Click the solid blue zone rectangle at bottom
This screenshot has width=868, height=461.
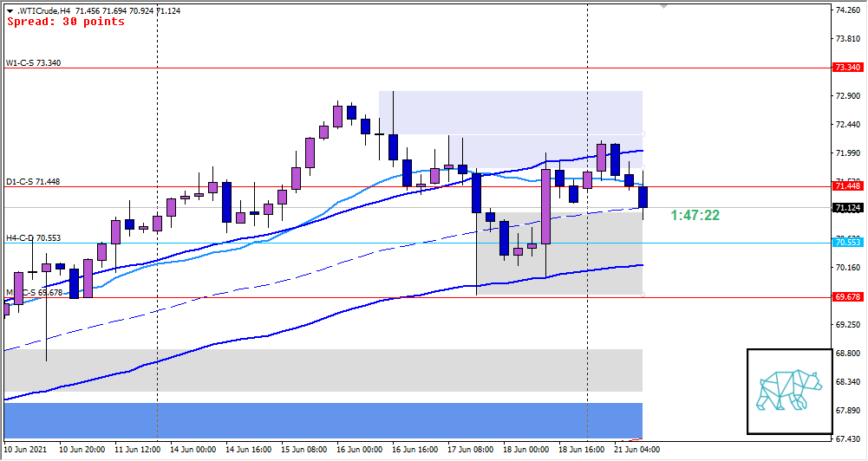point(323,419)
